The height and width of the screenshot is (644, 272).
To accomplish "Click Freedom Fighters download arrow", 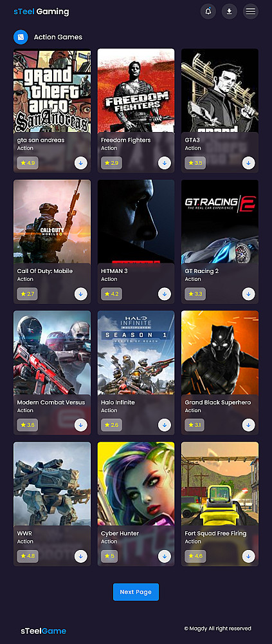I will click(x=165, y=163).
